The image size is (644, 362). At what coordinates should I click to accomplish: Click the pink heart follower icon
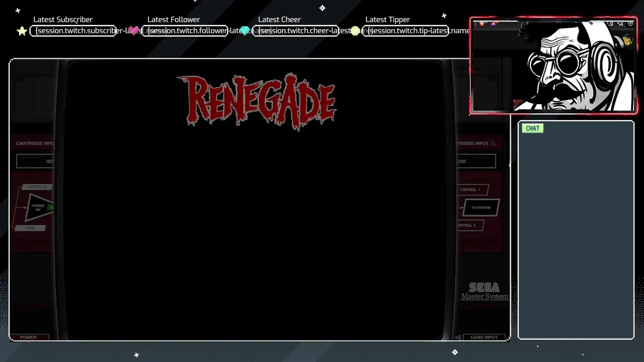tap(133, 31)
